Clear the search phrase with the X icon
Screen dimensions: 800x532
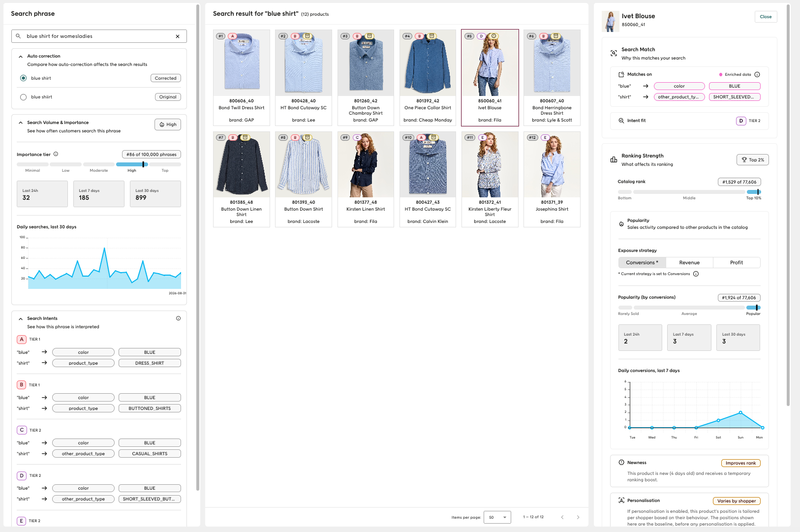coord(178,36)
